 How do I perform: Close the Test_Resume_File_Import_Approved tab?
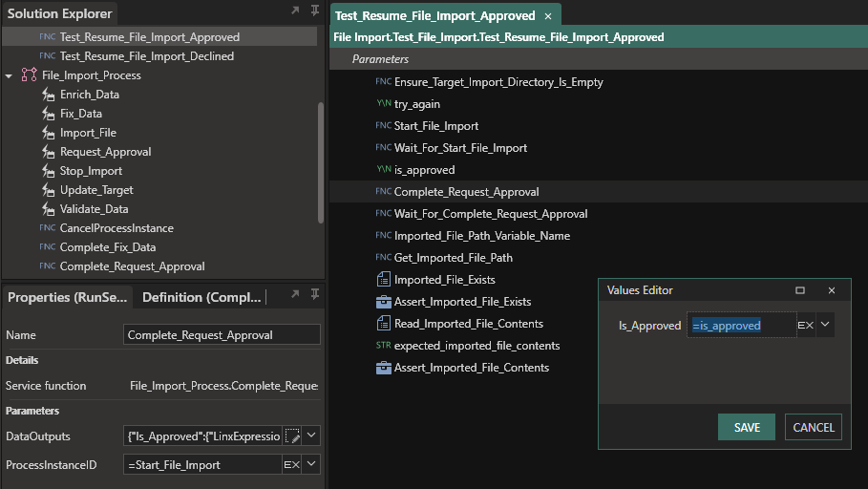(548, 16)
